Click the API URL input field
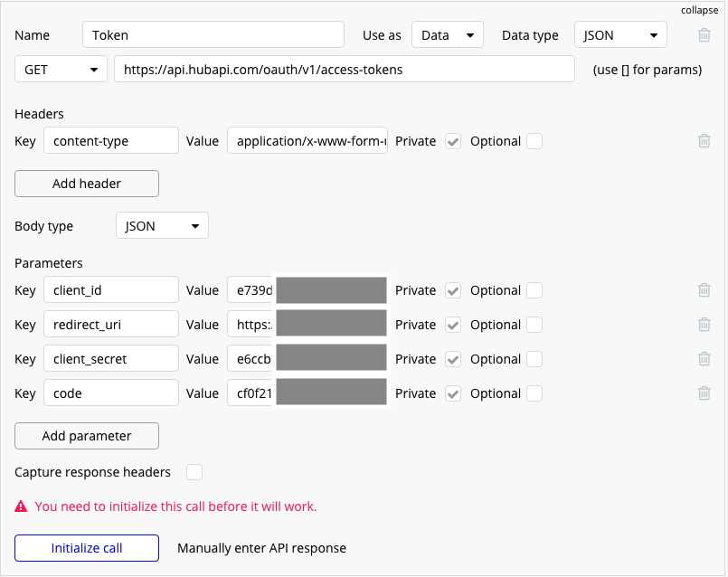Image resolution: width=728 pixels, height=577 pixels. point(344,70)
